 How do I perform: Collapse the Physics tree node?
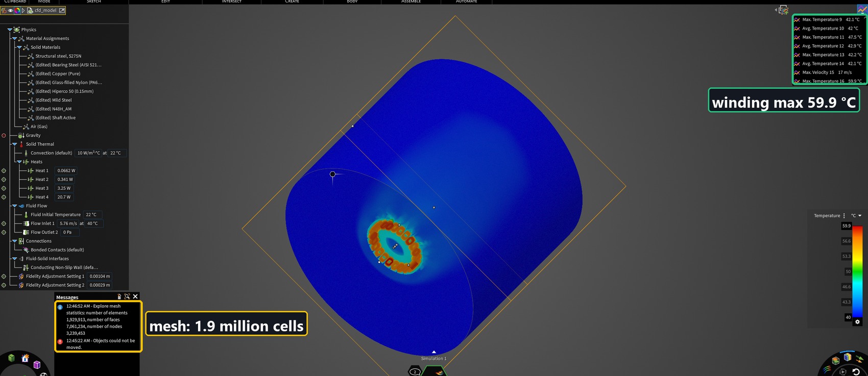coord(10,30)
